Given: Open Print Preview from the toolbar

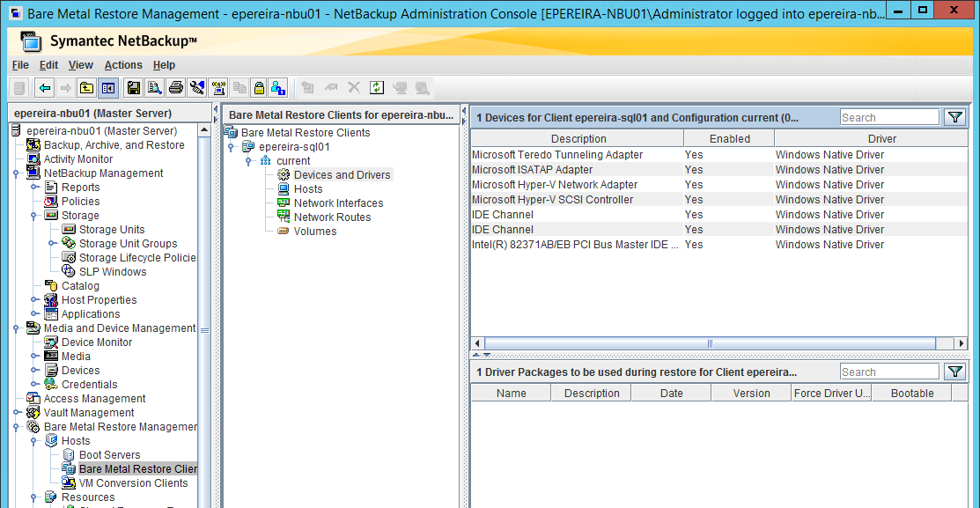Looking at the screenshot, I should click(x=154, y=88).
